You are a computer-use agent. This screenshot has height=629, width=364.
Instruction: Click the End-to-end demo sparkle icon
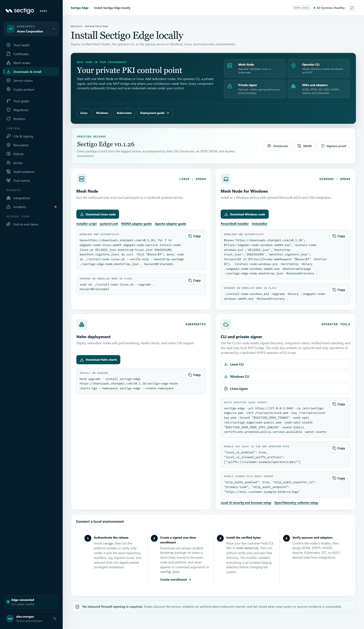click(x=8, y=224)
